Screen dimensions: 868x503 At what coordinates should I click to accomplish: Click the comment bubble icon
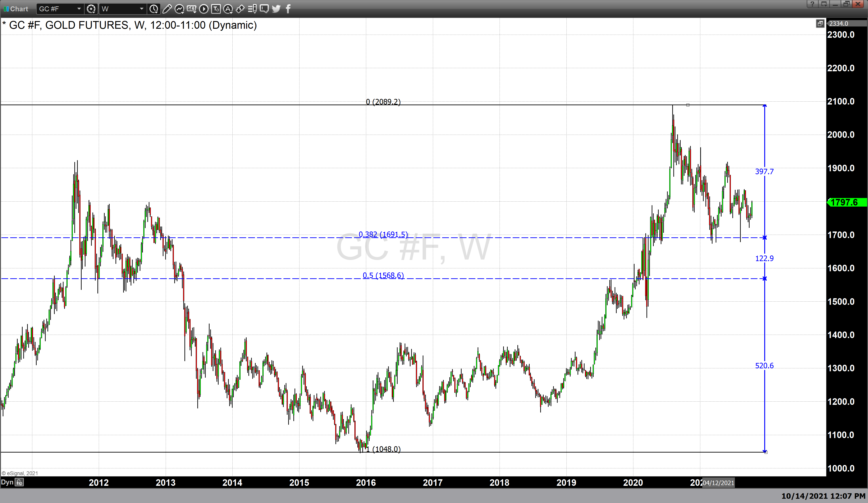click(x=264, y=9)
